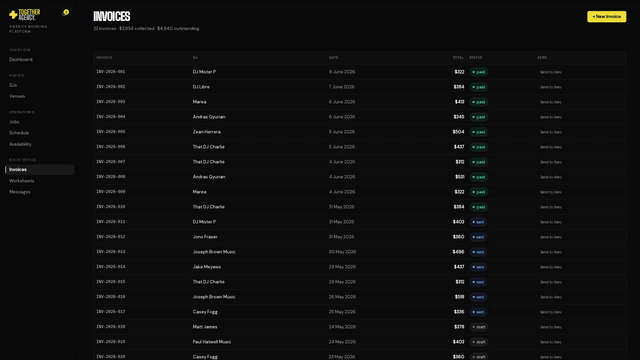The width and height of the screenshot is (640, 360).
Task: Send INV-2026-010 to Xero
Action: [551, 207]
